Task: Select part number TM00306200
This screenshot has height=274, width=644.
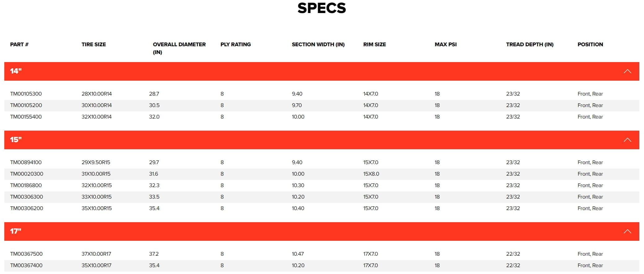Action: click(x=27, y=208)
